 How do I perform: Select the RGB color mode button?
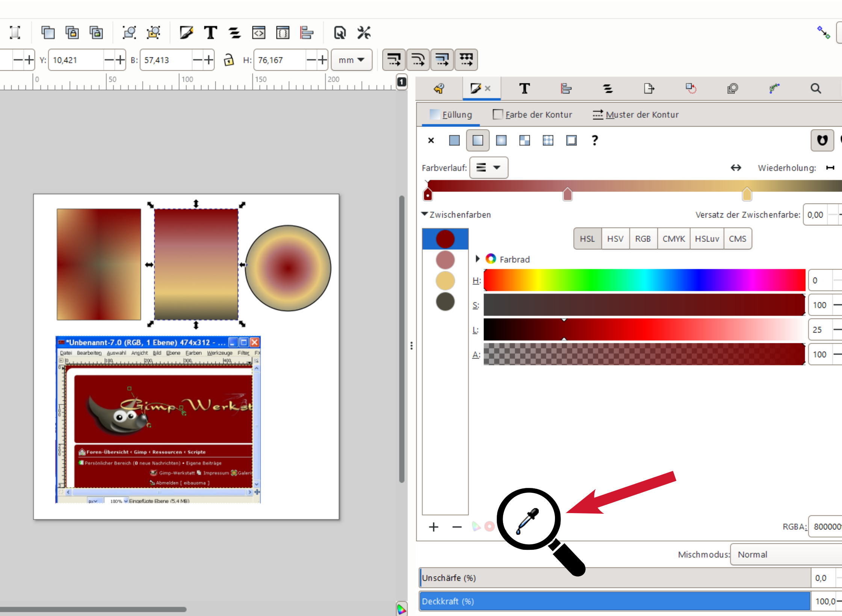(643, 239)
